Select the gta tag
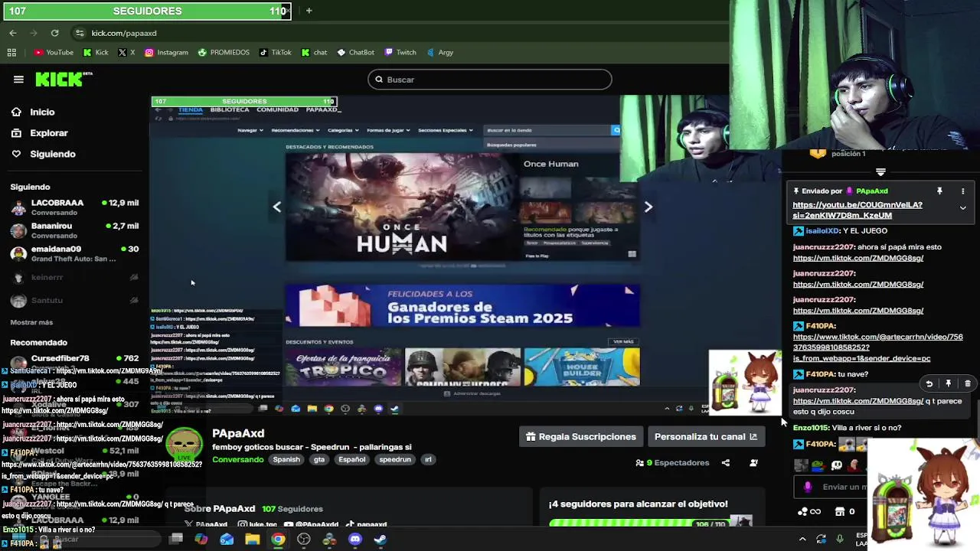 pos(319,459)
